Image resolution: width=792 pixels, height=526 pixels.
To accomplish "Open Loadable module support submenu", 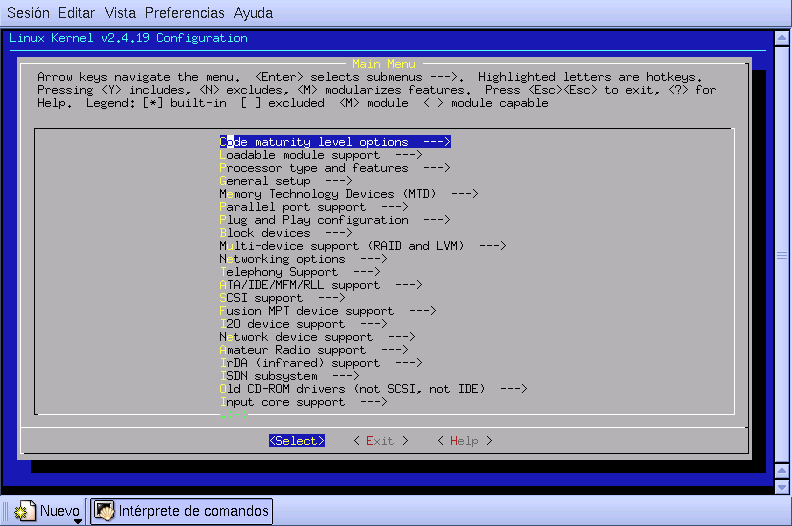I will (321, 155).
